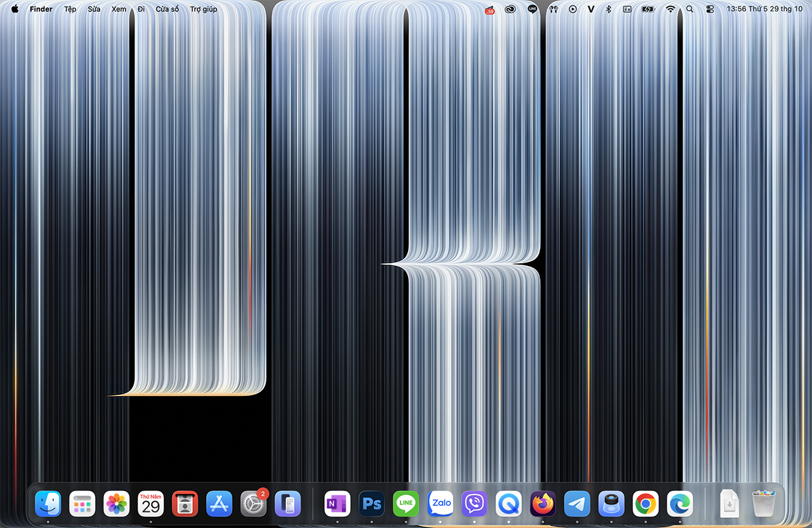Open Telegram from the Dock
Screen dimensions: 812x528
(x=577, y=504)
